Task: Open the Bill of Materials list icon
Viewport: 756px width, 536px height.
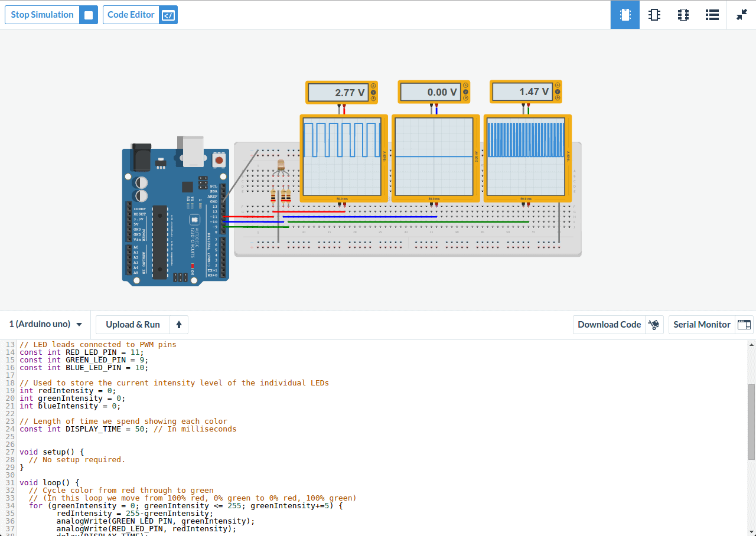Action: (x=712, y=15)
